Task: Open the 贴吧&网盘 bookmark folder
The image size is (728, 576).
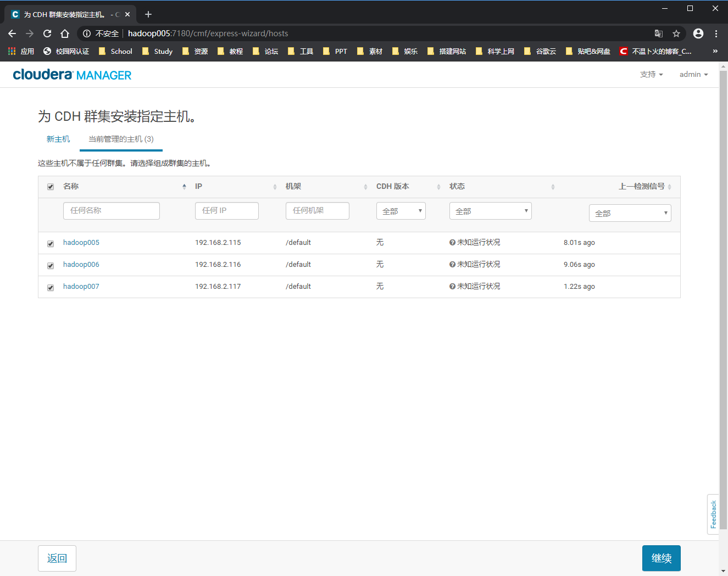Action: (x=588, y=51)
